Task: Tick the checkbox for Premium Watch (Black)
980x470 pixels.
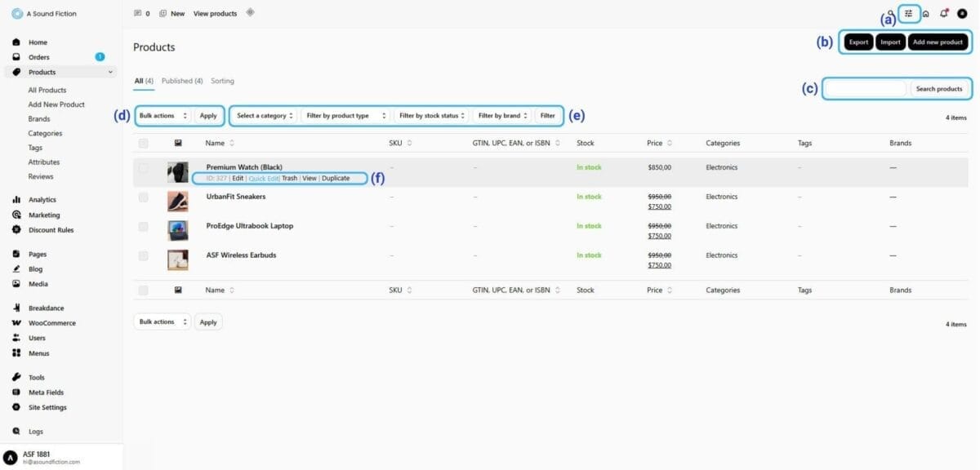Action: point(144,168)
